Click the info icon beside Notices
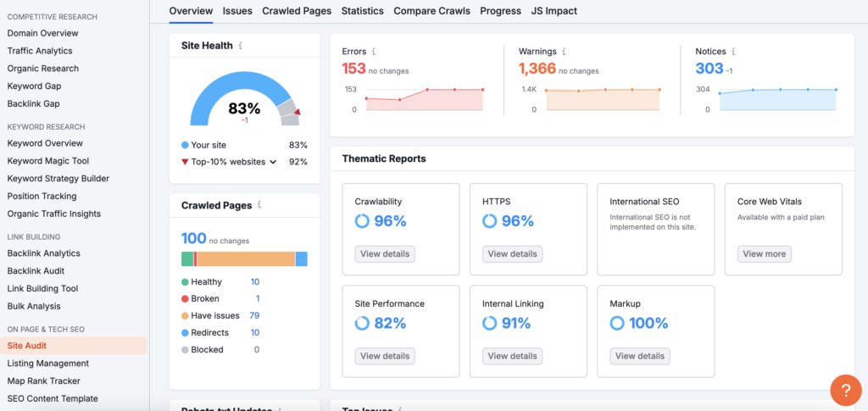Image resolution: width=868 pixels, height=411 pixels. pyautogui.click(x=733, y=52)
